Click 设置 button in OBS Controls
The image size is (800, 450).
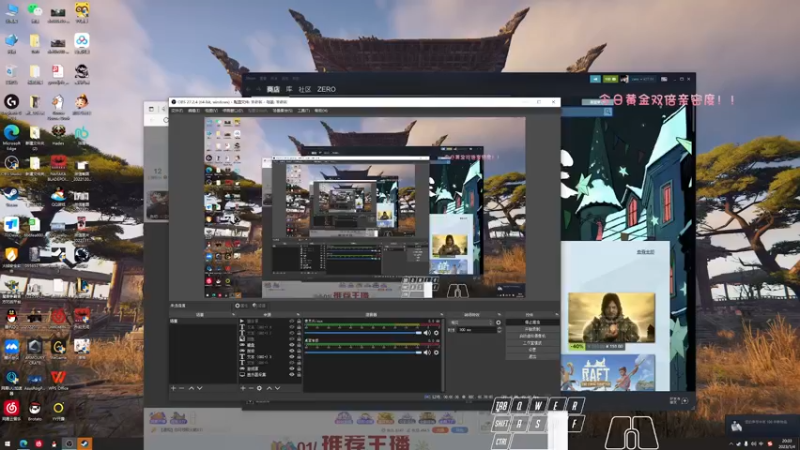[x=532, y=350]
